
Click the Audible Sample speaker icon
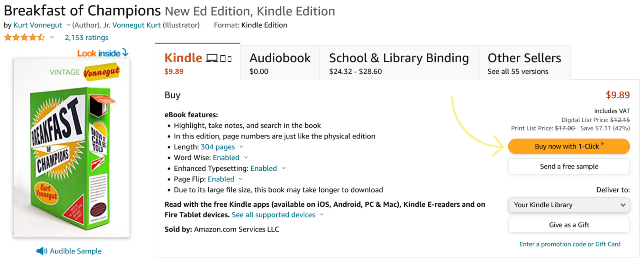pos(42,251)
